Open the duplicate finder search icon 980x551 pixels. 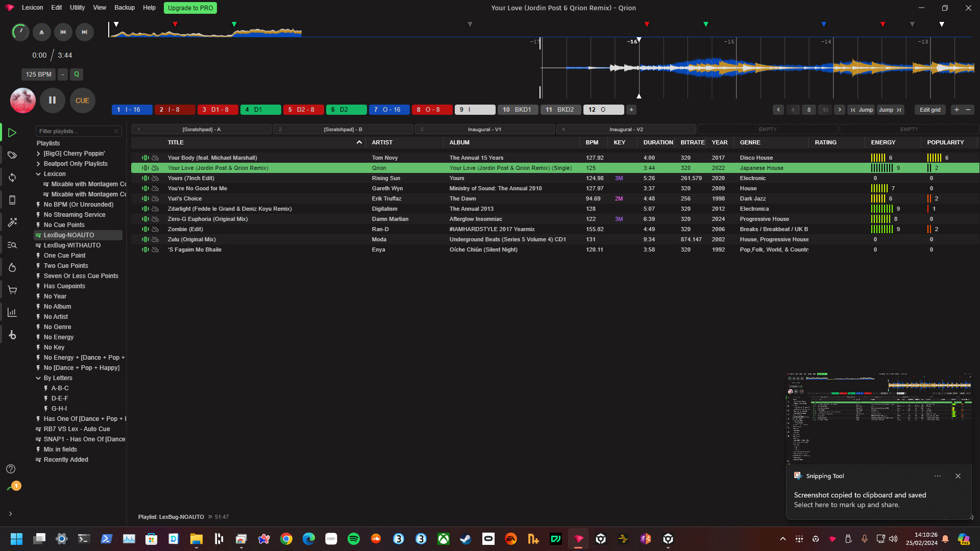click(12, 245)
